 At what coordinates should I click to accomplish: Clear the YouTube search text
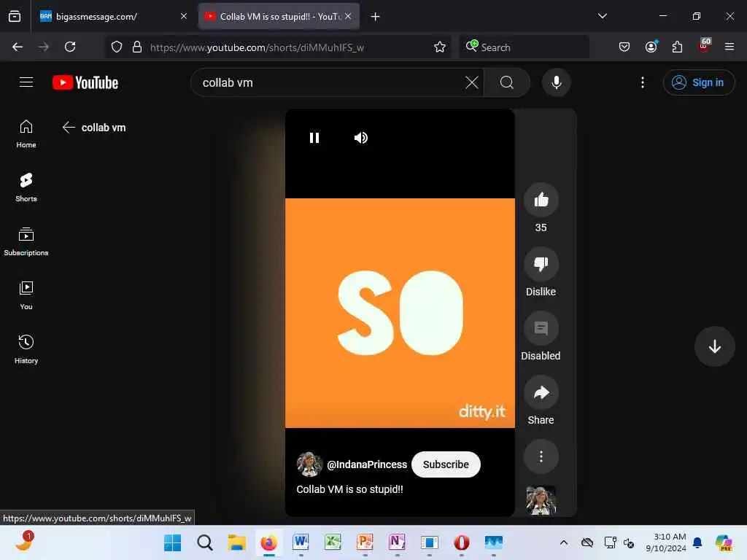tap(472, 82)
